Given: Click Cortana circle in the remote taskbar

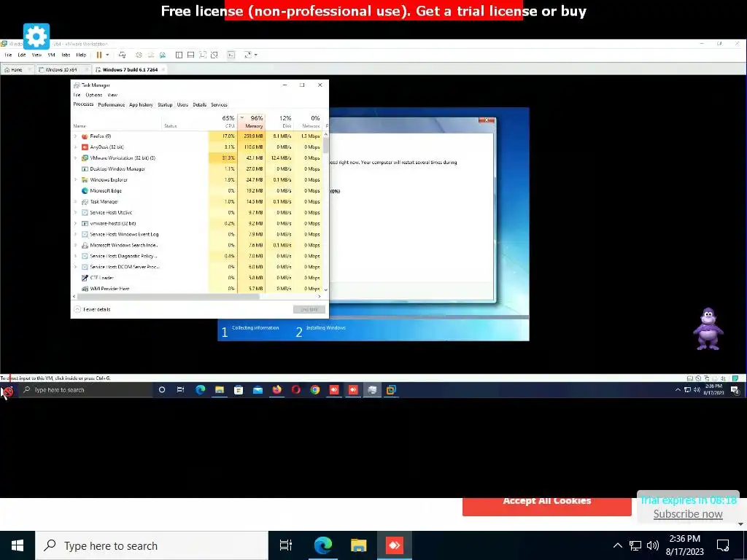Looking at the screenshot, I should [x=162, y=390].
